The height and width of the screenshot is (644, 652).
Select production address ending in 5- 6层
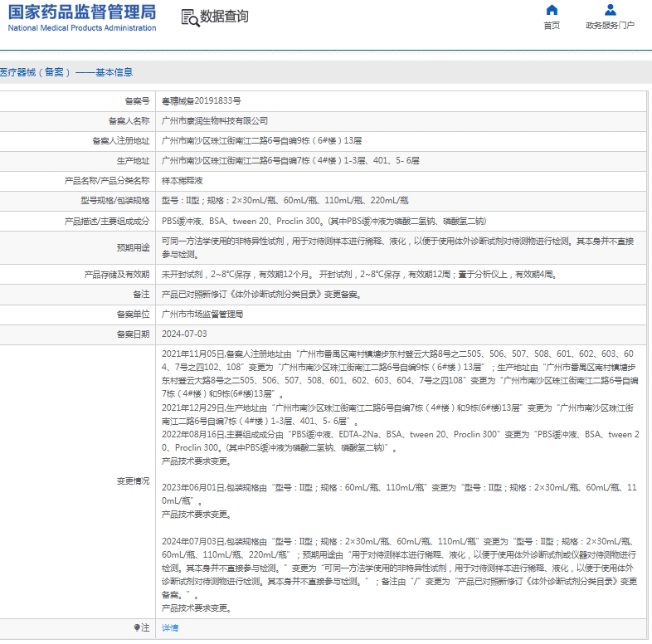[x=290, y=161]
